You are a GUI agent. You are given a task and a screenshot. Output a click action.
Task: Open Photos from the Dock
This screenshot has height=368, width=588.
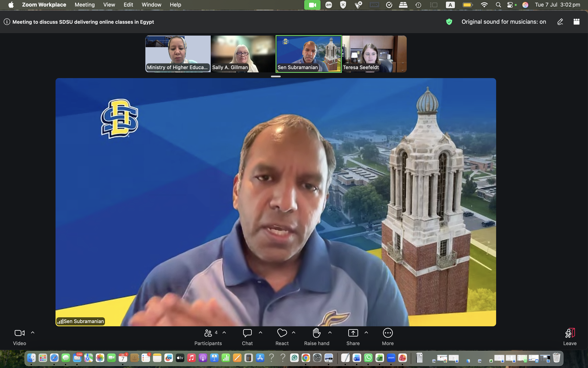pos(100,358)
